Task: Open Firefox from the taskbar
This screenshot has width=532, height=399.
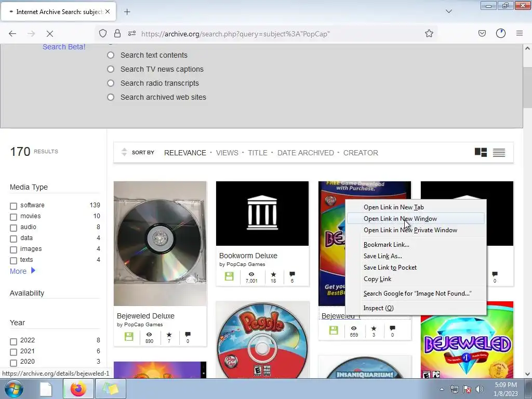Action: pyautogui.click(x=78, y=389)
